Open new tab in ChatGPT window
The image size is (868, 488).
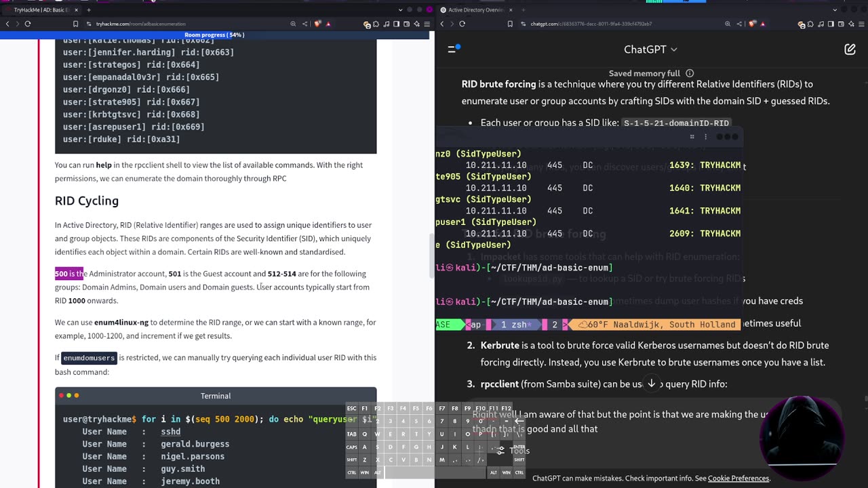(x=523, y=9)
